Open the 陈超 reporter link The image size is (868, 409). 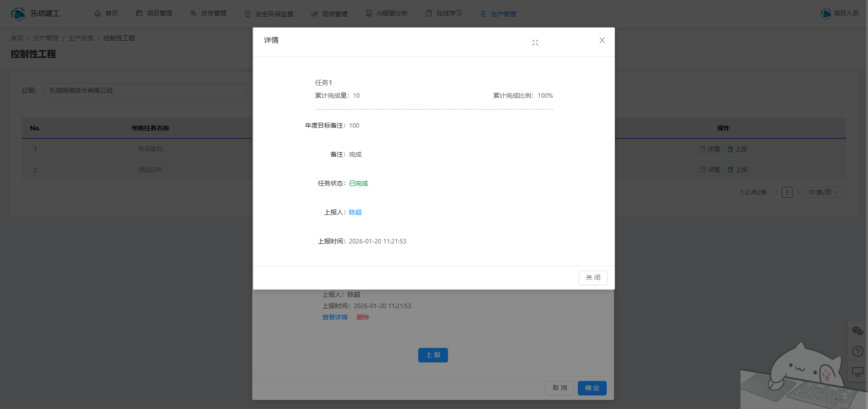[355, 212]
